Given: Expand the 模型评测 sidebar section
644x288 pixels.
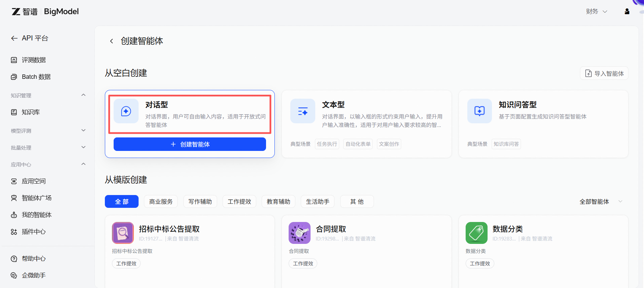Looking at the screenshot, I should pos(83,131).
